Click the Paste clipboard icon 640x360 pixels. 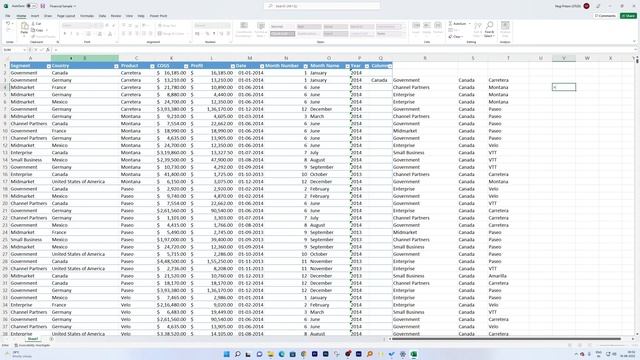pos(24,27)
